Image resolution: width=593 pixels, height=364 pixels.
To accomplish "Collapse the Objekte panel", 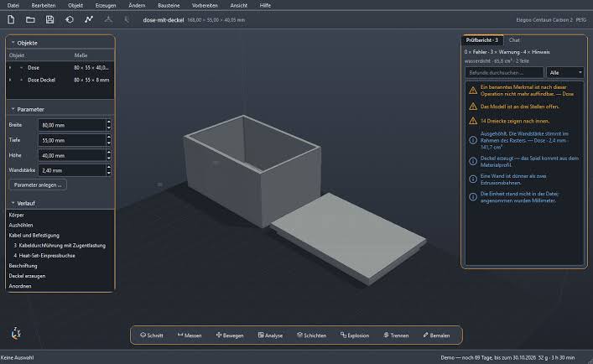I will [x=13, y=43].
